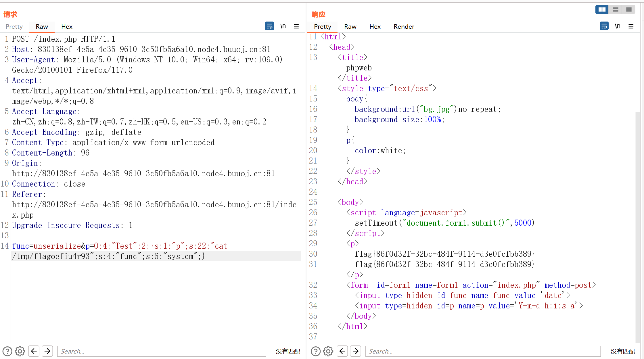Select combined tabbed layout icon
Image resolution: width=644 pixels, height=359 pixels.
629,9
